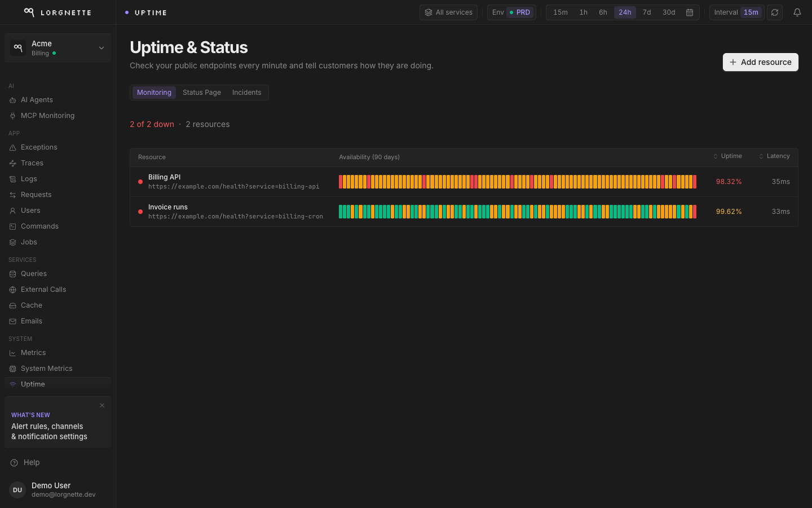Open the Billing API resource row
Screen dimensions: 812x508
[464, 182]
